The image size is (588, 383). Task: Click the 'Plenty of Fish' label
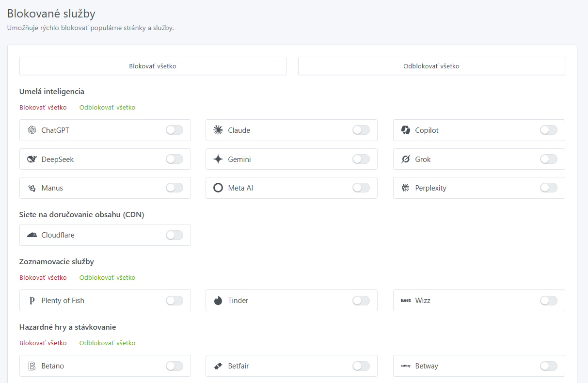63,301
